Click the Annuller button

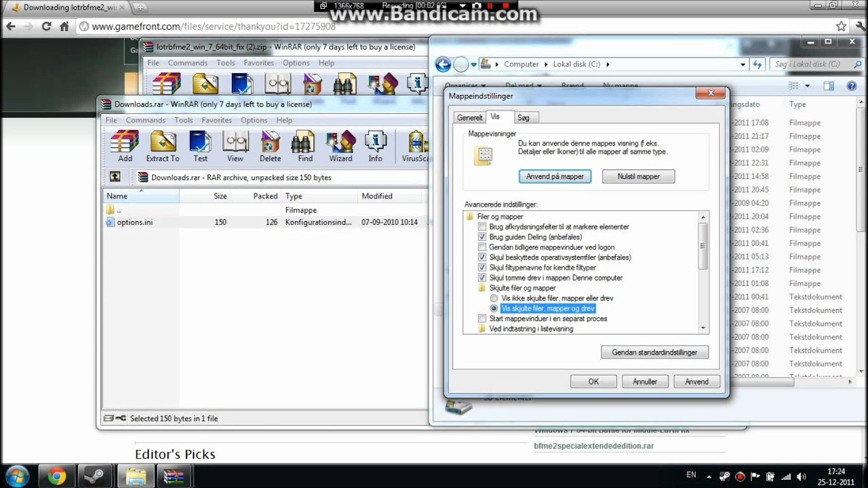point(645,382)
